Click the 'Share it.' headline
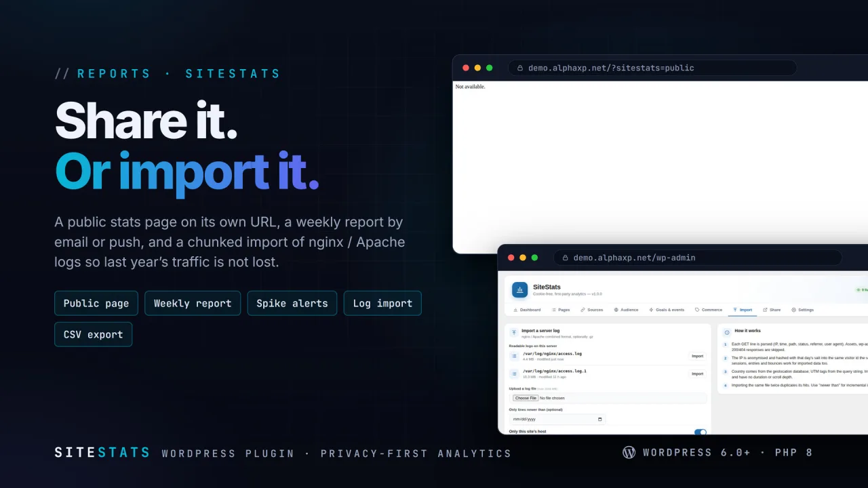Viewport: 868px width, 488px height. coord(146,120)
